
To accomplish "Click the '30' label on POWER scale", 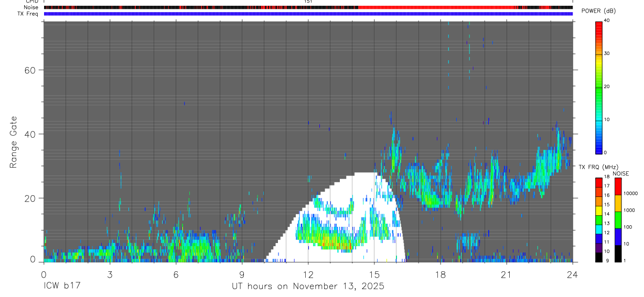I will pos(607,53).
